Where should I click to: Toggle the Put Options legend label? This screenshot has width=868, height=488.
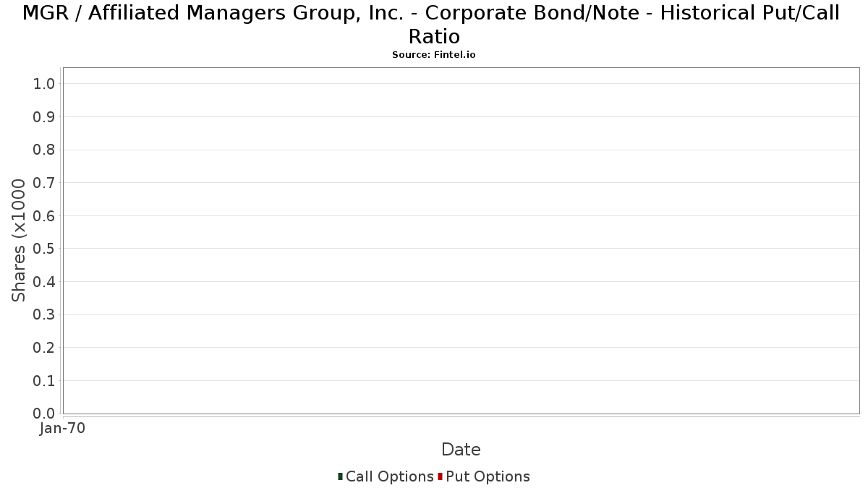point(488,476)
